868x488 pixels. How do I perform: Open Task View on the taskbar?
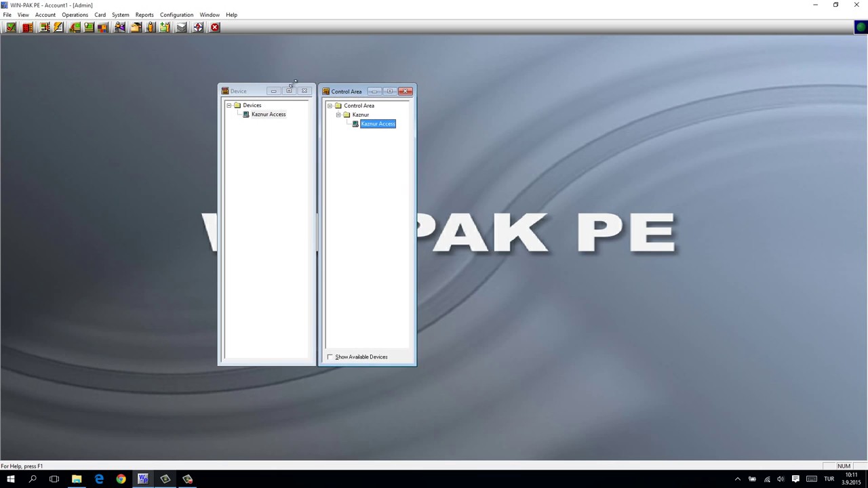point(54,479)
